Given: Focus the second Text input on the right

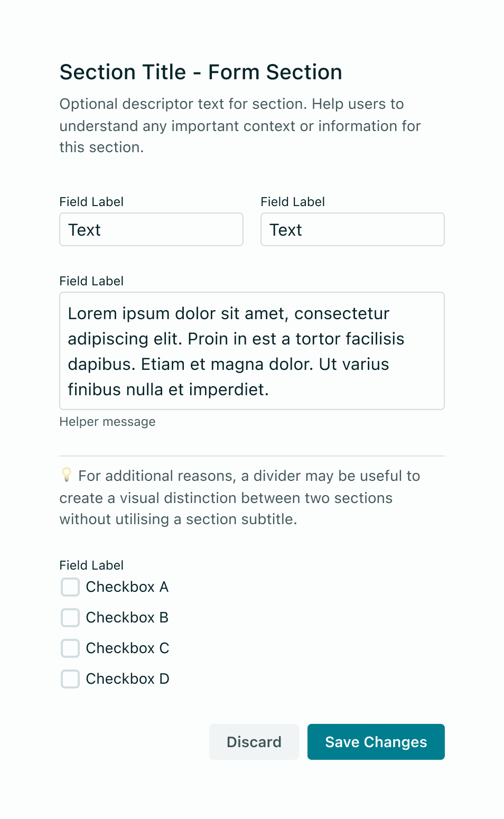Looking at the screenshot, I should (x=352, y=229).
